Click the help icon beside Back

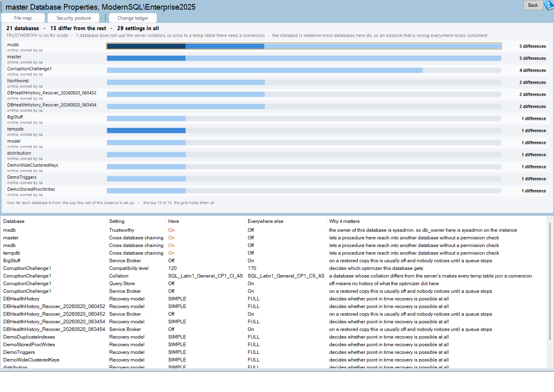(549, 5)
